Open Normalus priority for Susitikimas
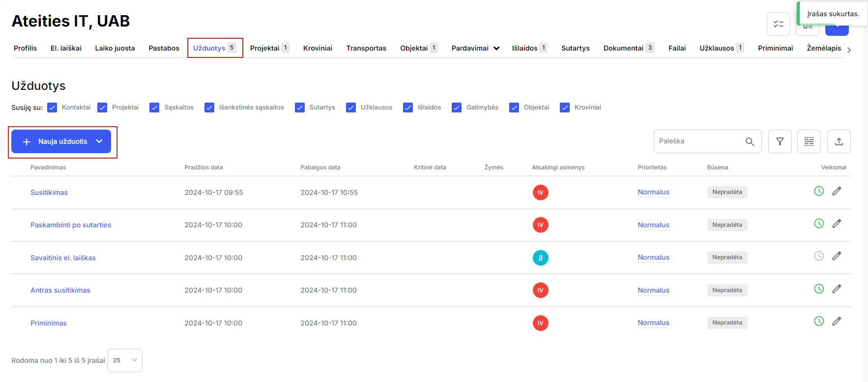The height and width of the screenshot is (382, 868). coord(653,192)
